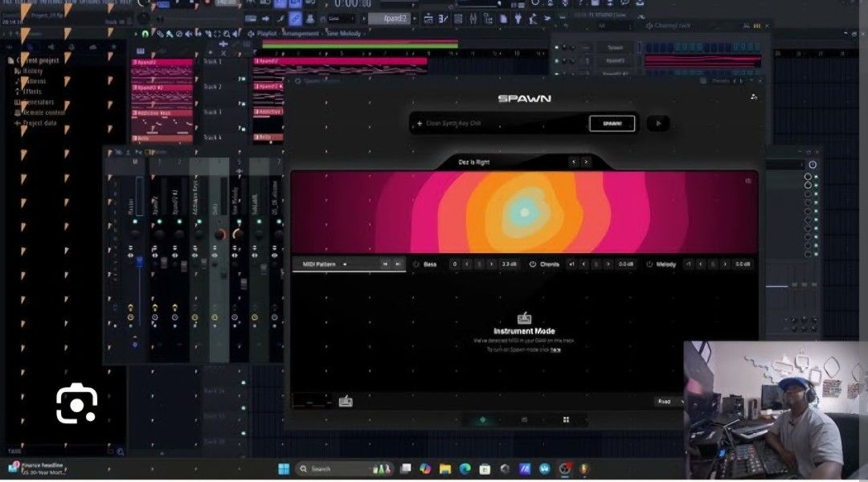Go to next preset beside Dez Is Right
The height and width of the screenshot is (482, 868).
(x=586, y=162)
